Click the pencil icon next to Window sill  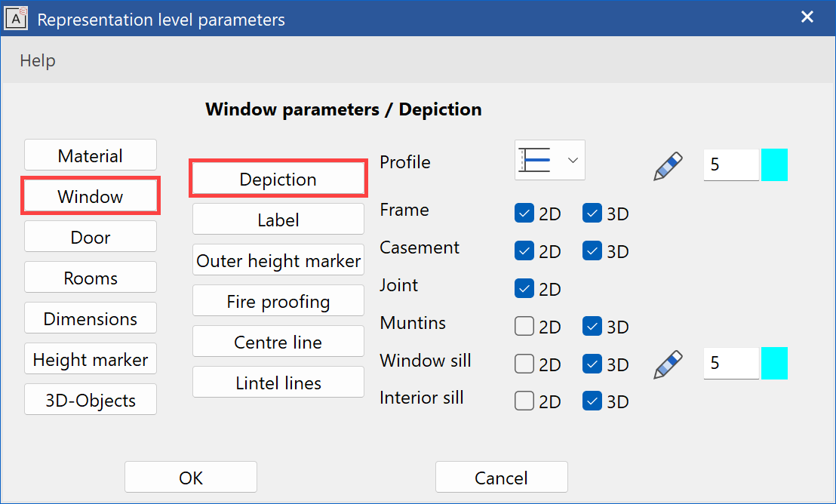[x=668, y=364]
